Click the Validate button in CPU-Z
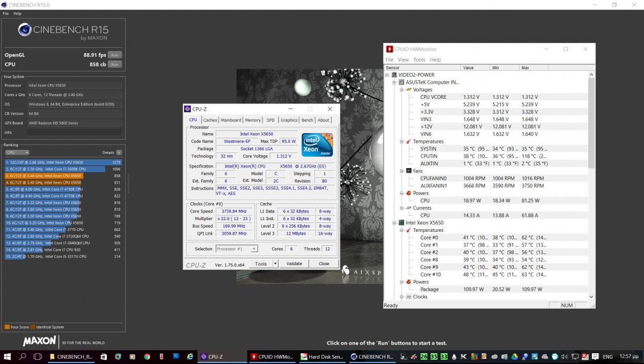This screenshot has height=364, width=644. [294, 264]
